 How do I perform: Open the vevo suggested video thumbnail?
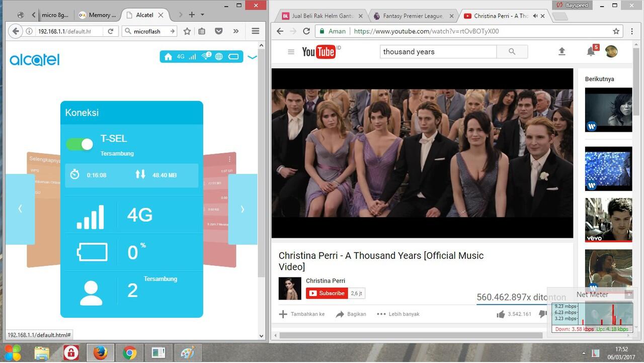pos(608,220)
